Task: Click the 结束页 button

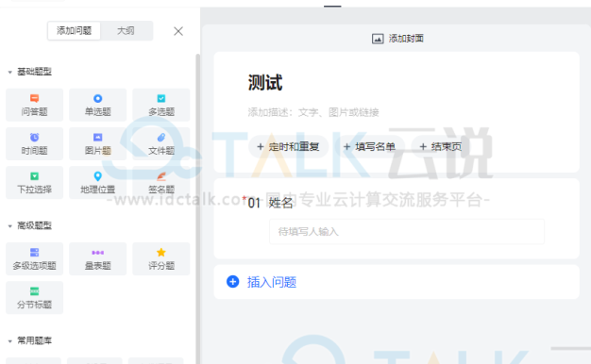Action: coord(440,146)
